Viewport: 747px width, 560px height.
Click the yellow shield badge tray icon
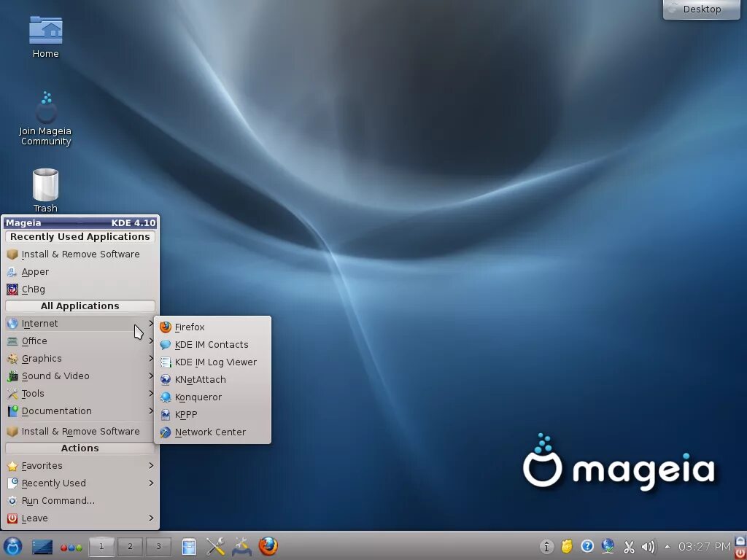coord(566,545)
